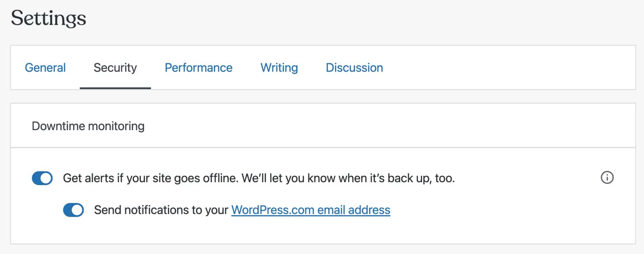Click the Downtime monitoring section title

[88, 126]
